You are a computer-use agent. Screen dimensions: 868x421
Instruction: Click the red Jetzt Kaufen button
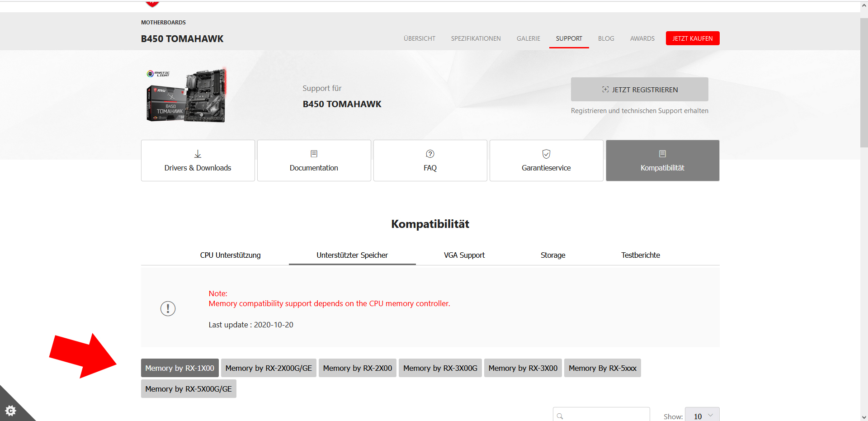pos(693,38)
